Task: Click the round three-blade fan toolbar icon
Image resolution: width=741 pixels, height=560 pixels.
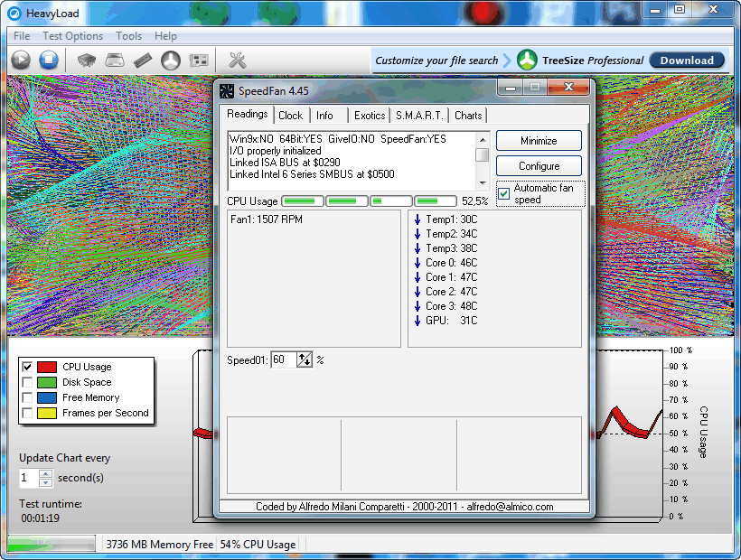Action: 171,61
